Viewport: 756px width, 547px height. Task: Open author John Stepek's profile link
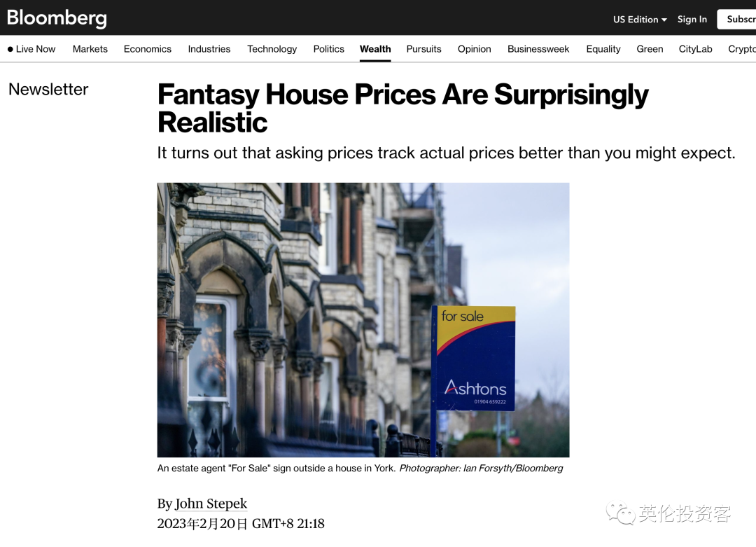[x=211, y=504]
